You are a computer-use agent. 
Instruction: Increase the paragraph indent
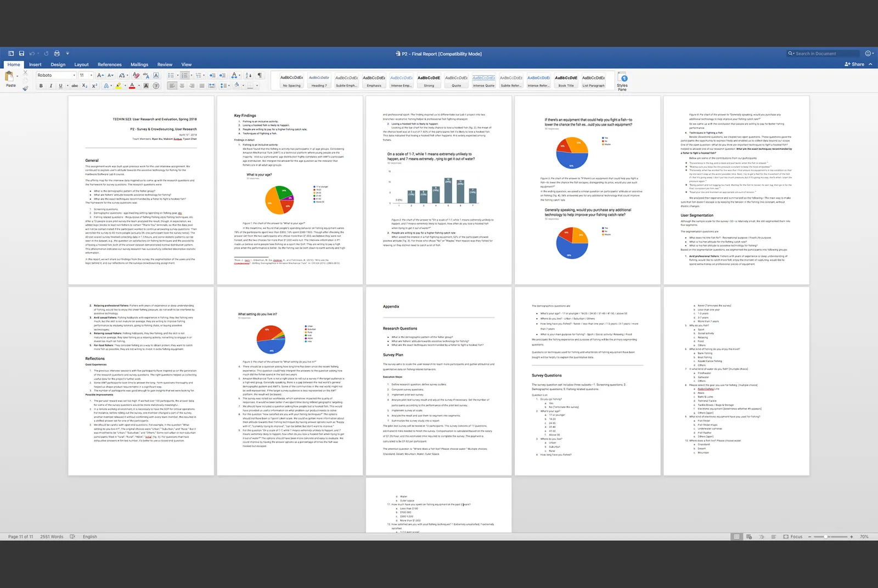(x=222, y=75)
